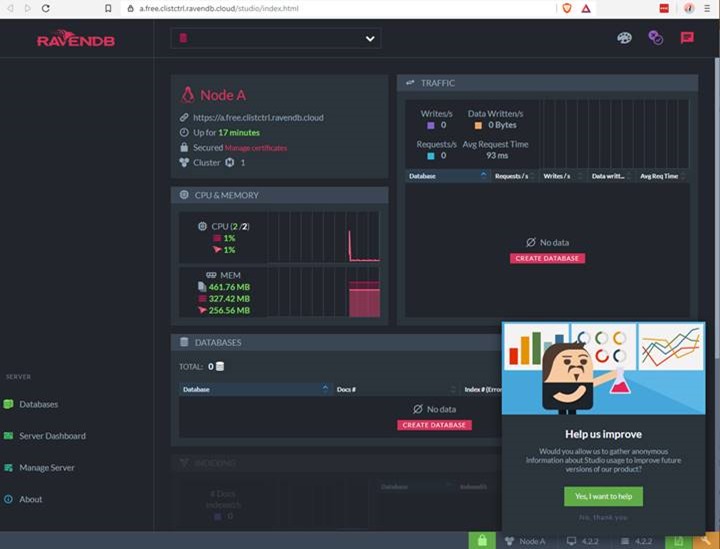Open the browser hamburger menu

tap(707, 8)
